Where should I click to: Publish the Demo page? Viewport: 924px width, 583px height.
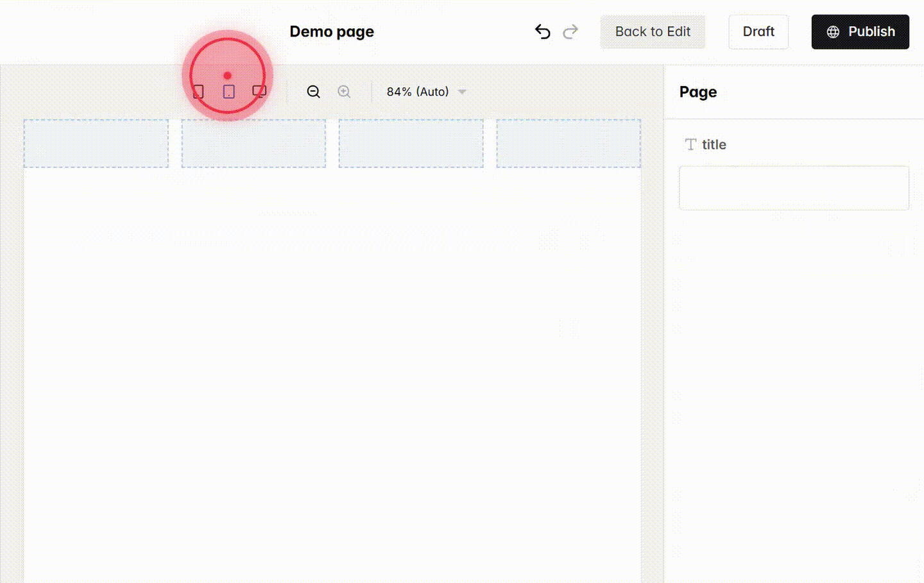(x=860, y=31)
